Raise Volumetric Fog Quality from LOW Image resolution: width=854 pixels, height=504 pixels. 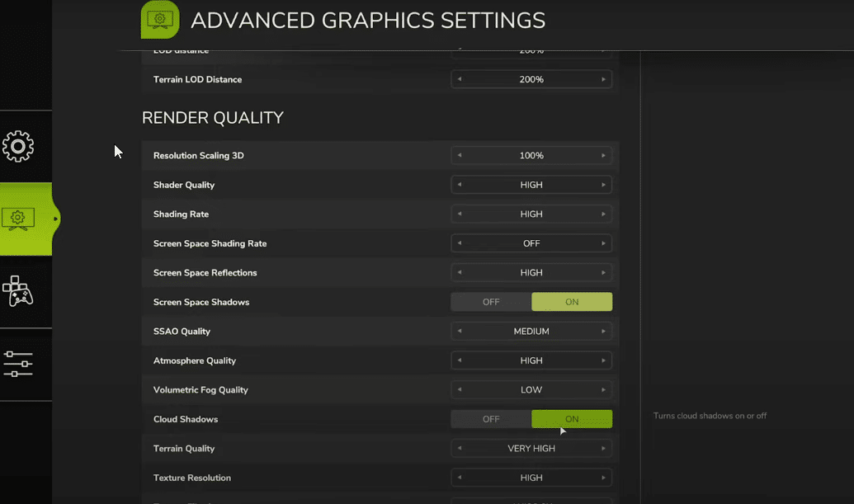pos(604,390)
